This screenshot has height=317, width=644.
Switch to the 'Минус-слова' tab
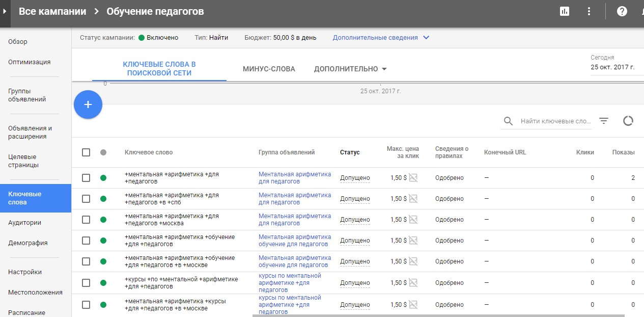coord(269,69)
